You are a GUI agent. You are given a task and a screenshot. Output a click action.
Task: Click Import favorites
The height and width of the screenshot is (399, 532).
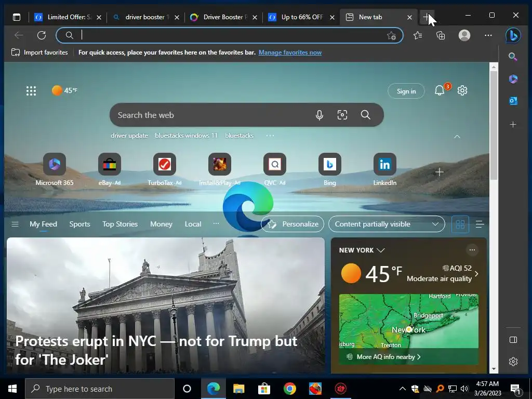[39, 52]
